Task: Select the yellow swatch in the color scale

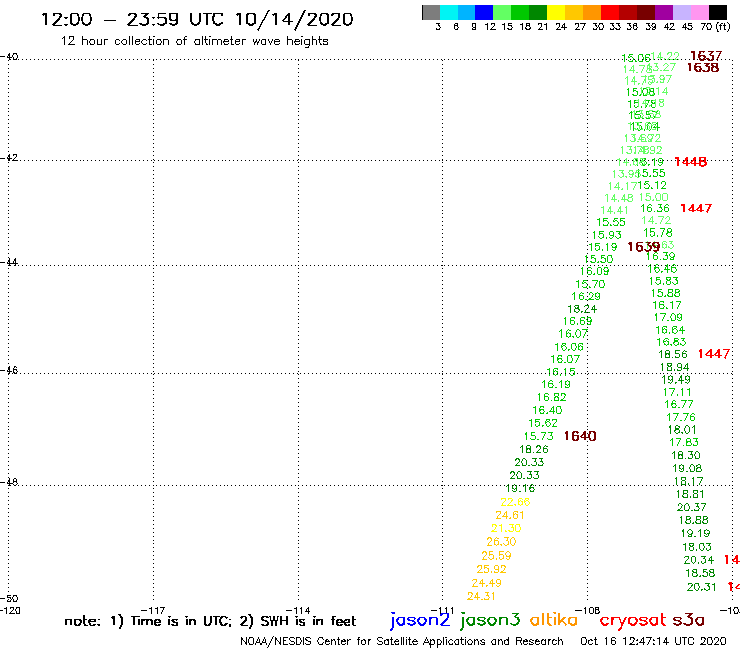Action: pos(555,13)
